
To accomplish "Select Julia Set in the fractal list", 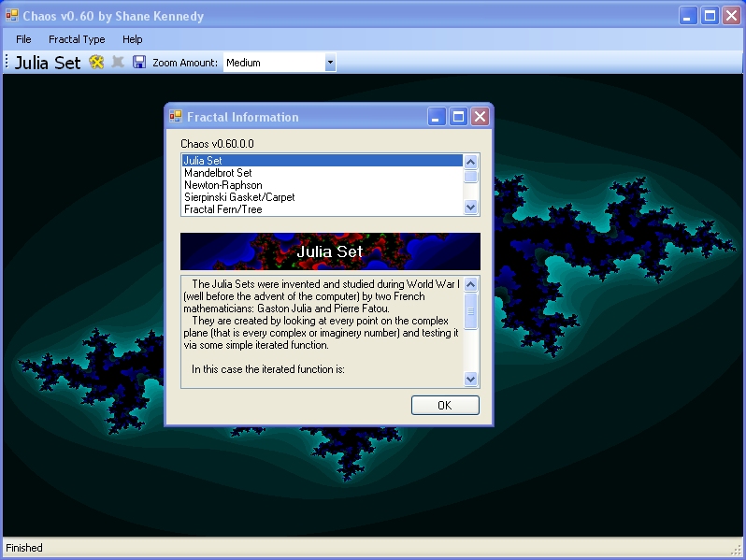I will pyautogui.click(x=323, y=161).
